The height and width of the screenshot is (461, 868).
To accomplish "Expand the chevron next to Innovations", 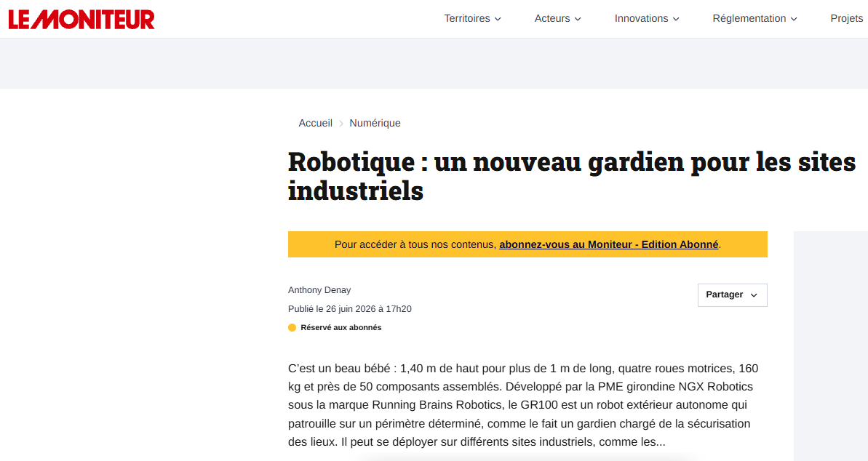I will [x=675, y=19].
